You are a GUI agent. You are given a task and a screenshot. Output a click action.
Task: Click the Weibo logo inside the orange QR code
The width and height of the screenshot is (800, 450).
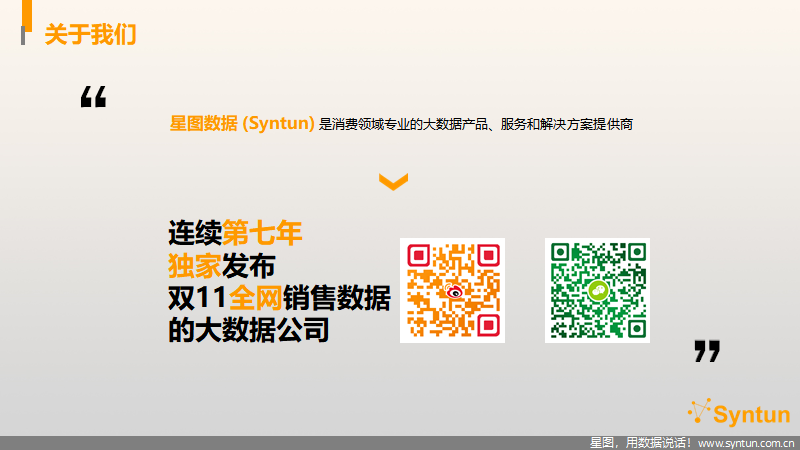point(453,291)
